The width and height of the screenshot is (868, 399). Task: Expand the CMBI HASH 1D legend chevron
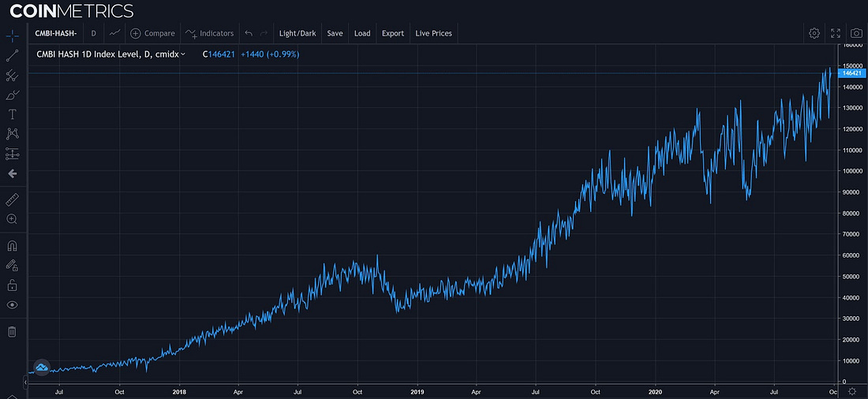(183, 54)
